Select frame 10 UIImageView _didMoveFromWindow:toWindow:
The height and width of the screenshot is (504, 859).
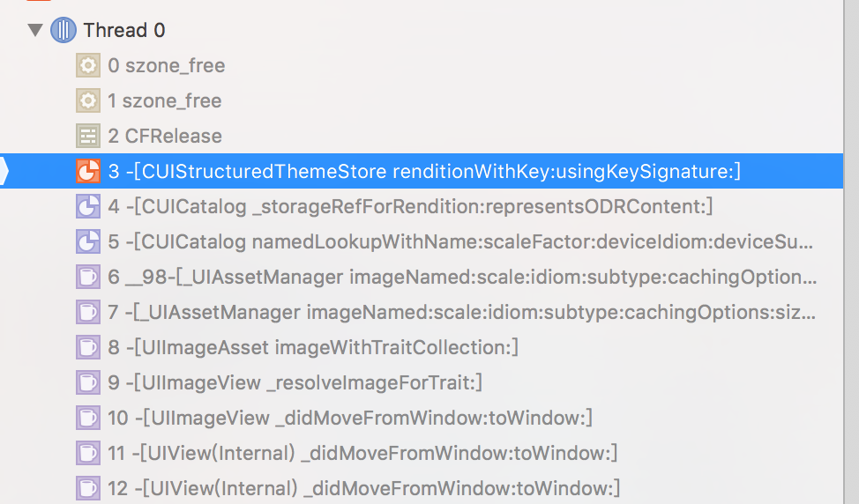coord(422,418)
